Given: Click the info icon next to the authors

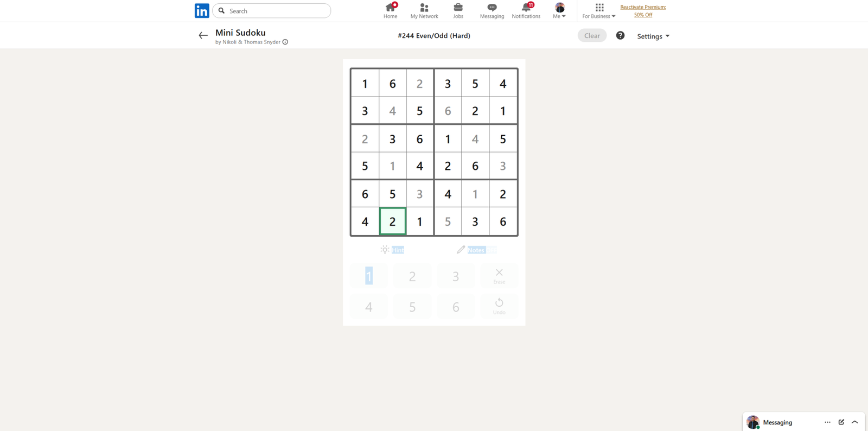Looking at the screenshot, I should tap(285, 42).
